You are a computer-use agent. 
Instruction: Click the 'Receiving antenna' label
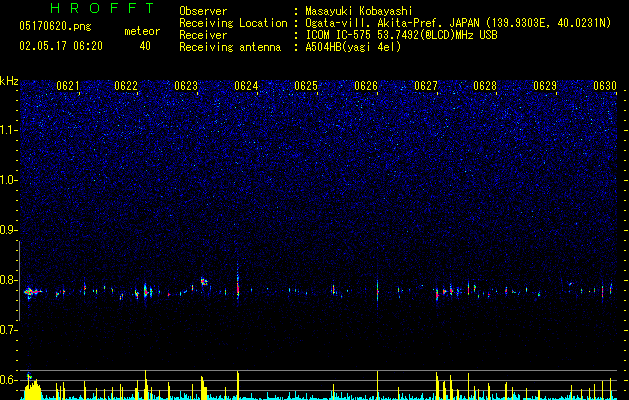coord(230,47)
